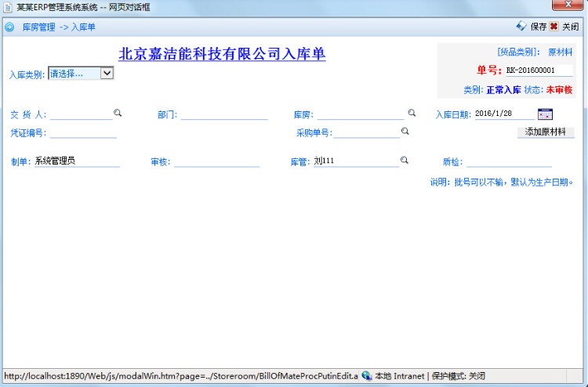Click 库房管理 breadcrumb
This screenshot has height=387, width=588.
click(x=38, y=27)
